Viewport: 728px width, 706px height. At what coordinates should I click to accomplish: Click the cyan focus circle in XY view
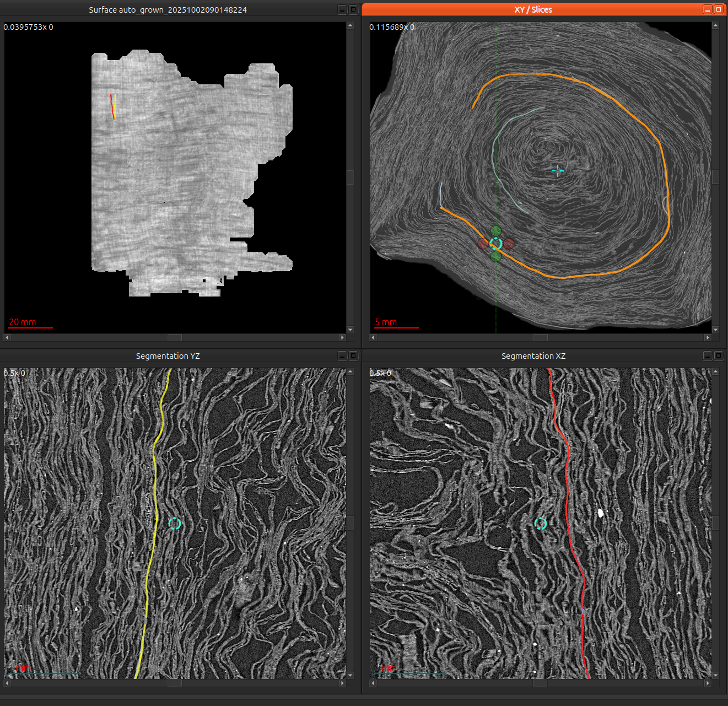(x=496, y=243)
